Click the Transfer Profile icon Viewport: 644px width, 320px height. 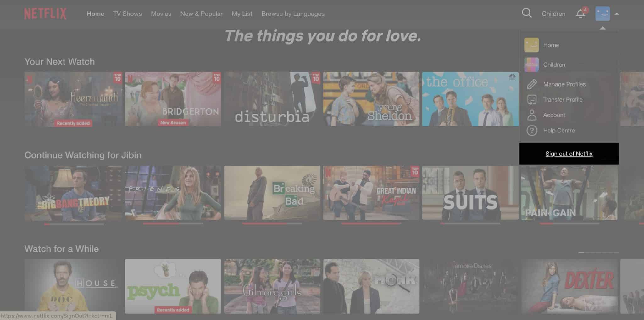[x=531, y=99]
